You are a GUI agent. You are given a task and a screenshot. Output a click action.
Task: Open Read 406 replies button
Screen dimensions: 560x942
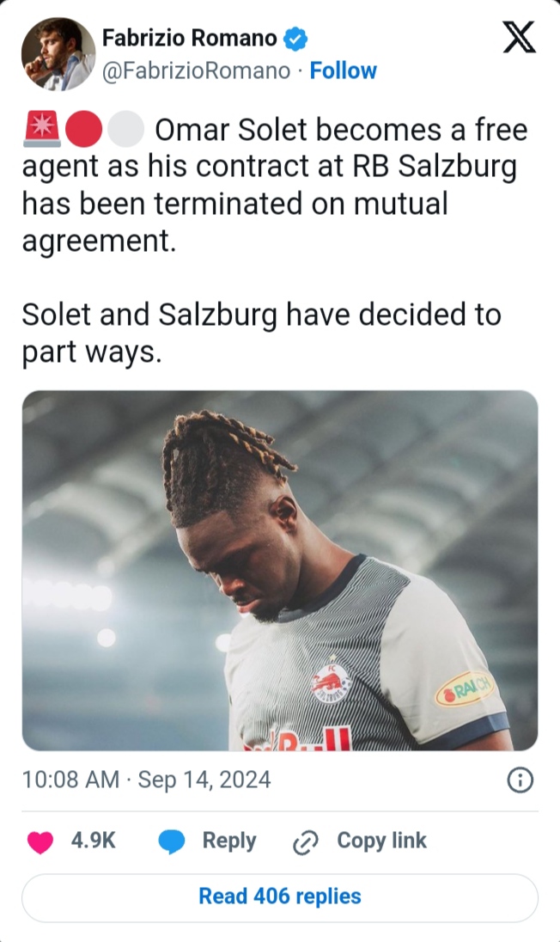(280, 897)
